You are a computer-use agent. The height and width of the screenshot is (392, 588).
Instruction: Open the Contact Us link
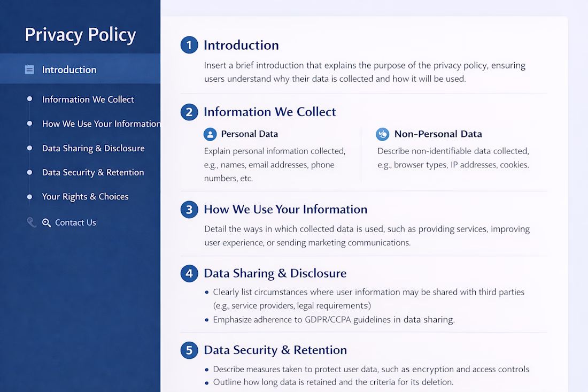[x=75, y=222]
